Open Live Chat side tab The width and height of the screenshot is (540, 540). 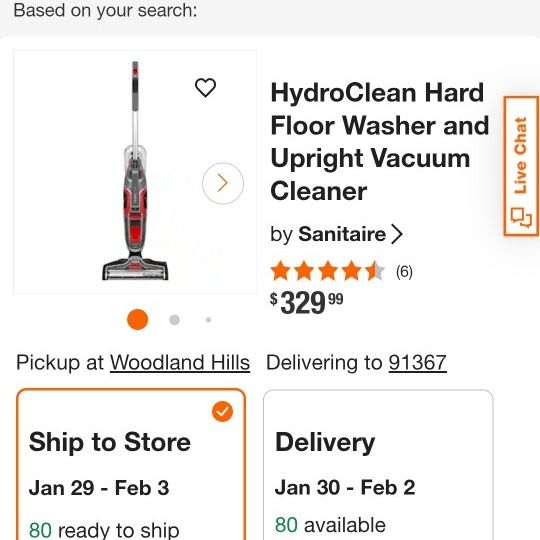[521, 166]
